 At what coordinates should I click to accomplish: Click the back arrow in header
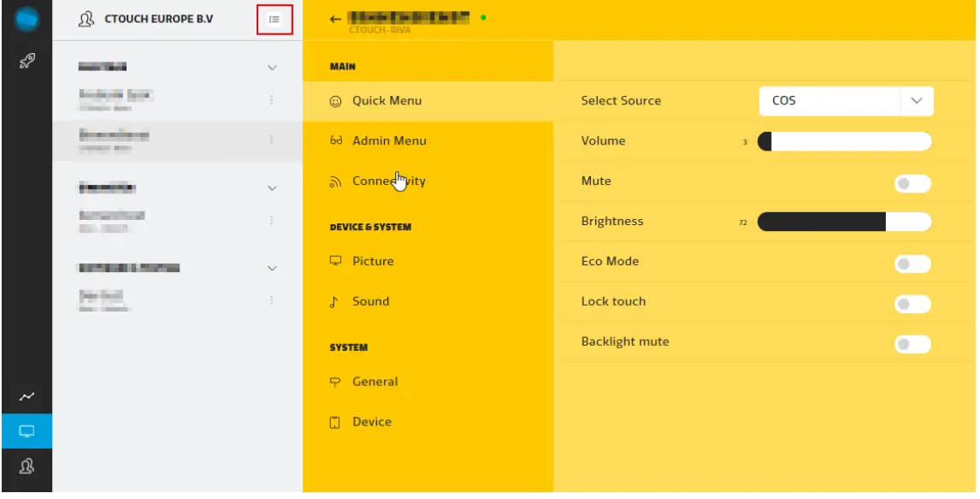click(x=334, y=19)
